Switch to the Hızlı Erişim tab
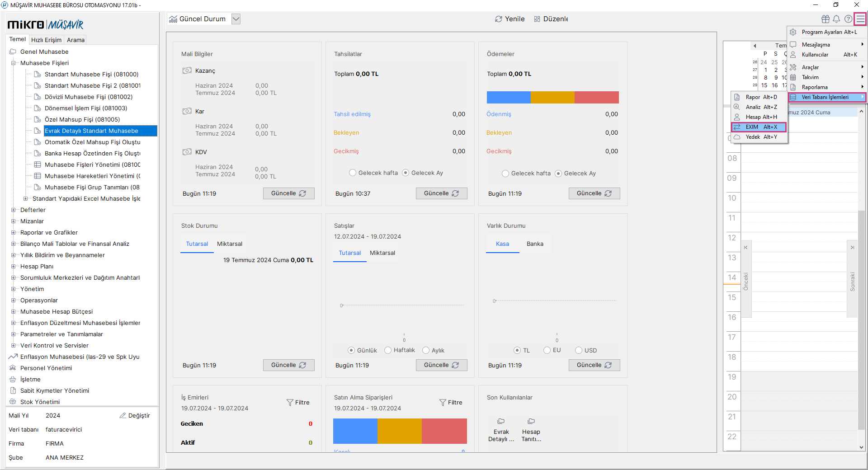This screenshot has width=868, height=470. [46, 40]
